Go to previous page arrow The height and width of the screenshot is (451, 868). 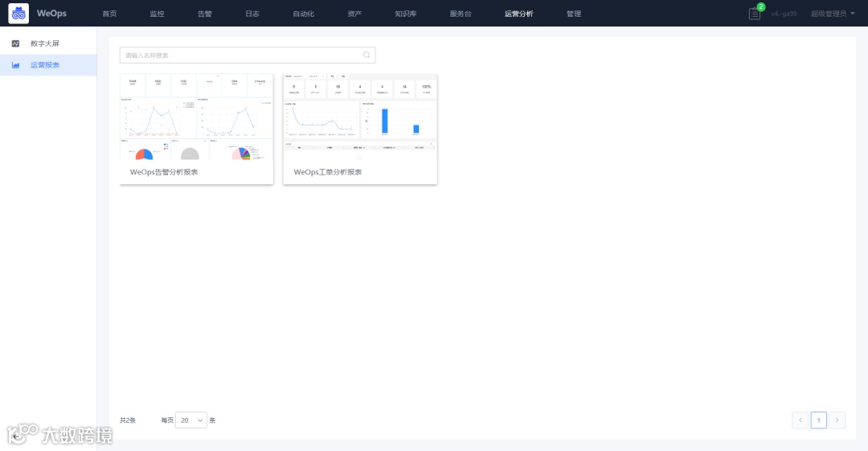click(800, 420)
